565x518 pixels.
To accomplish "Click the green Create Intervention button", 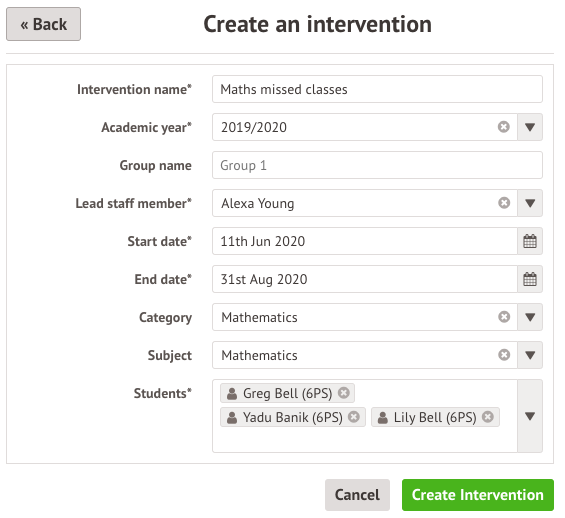I will (x=478, y=495).
